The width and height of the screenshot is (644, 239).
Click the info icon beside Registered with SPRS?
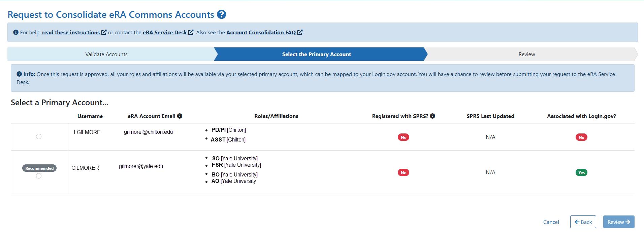(433, 116)
